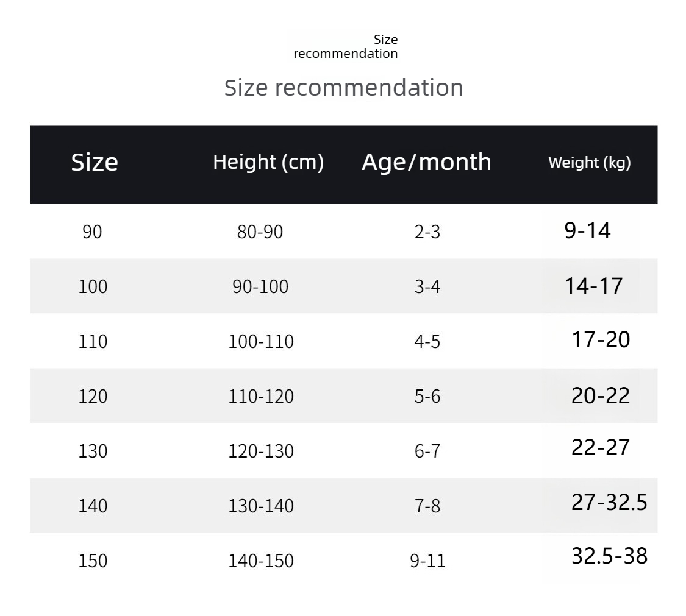
Task: Select the "Height (cm)" column header
Action: pyautogui.click(x=268, y=162)
